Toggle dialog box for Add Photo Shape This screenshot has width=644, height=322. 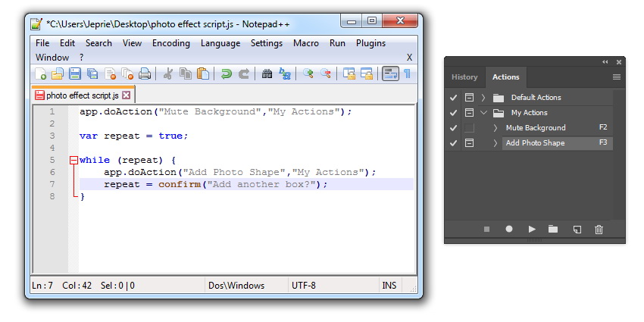(x=469, y=143)
